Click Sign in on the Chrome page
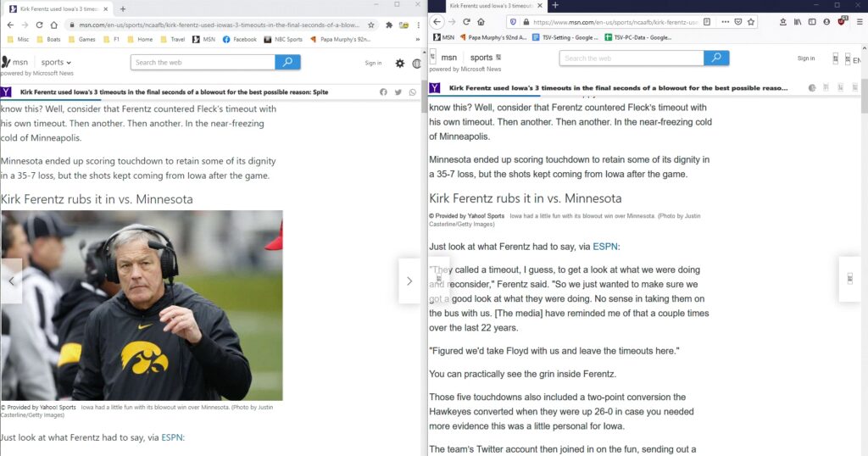This screenshot has height=456, width=868. pos(373,63)
